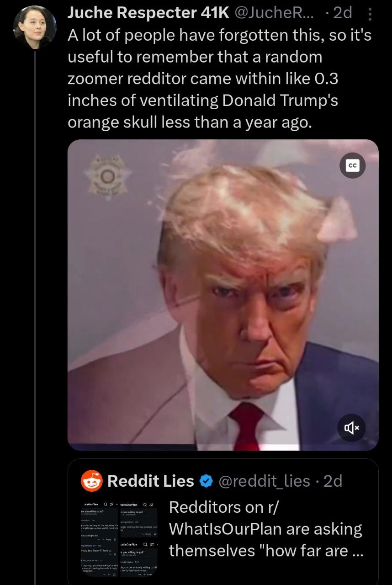Expand the quoted text about r/WhatIsOurPlan
Screen dimensions: 392x585
265,529
